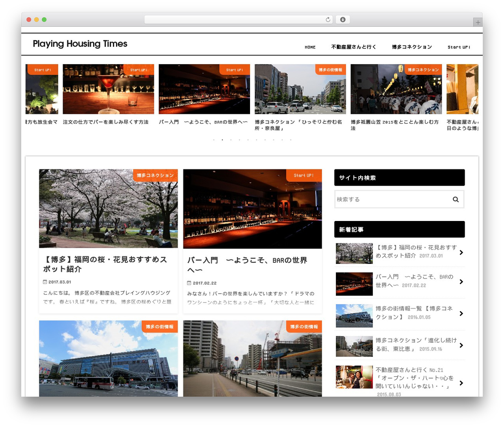Click the festival lantern crowd carousel image
The height and width of the screenshot is (427, 504).
coord(396,89)
